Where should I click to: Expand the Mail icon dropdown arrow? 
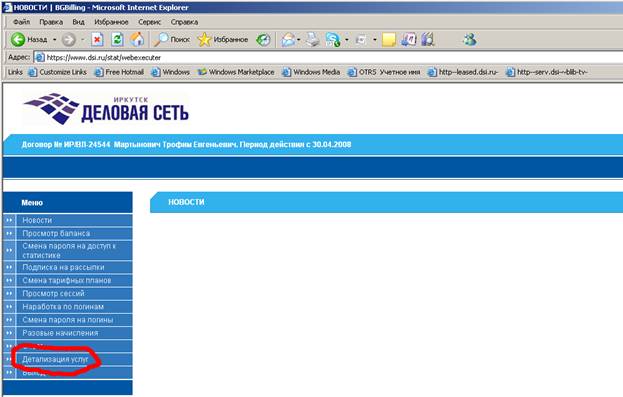pyautogui.click(x=299, y=40)
